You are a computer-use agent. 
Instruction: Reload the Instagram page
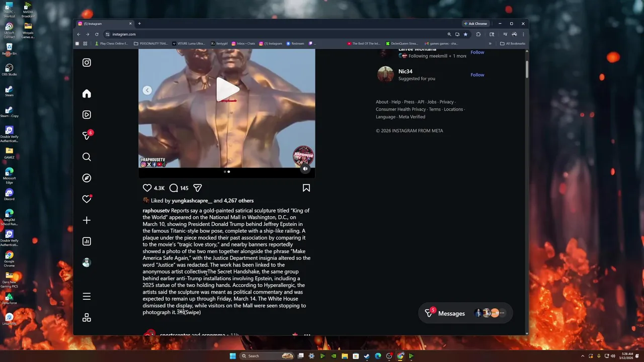point(97,34)
